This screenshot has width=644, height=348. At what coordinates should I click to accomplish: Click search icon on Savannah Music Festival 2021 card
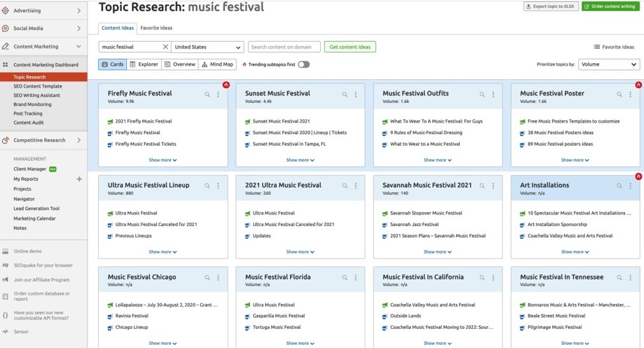point(482,186)
